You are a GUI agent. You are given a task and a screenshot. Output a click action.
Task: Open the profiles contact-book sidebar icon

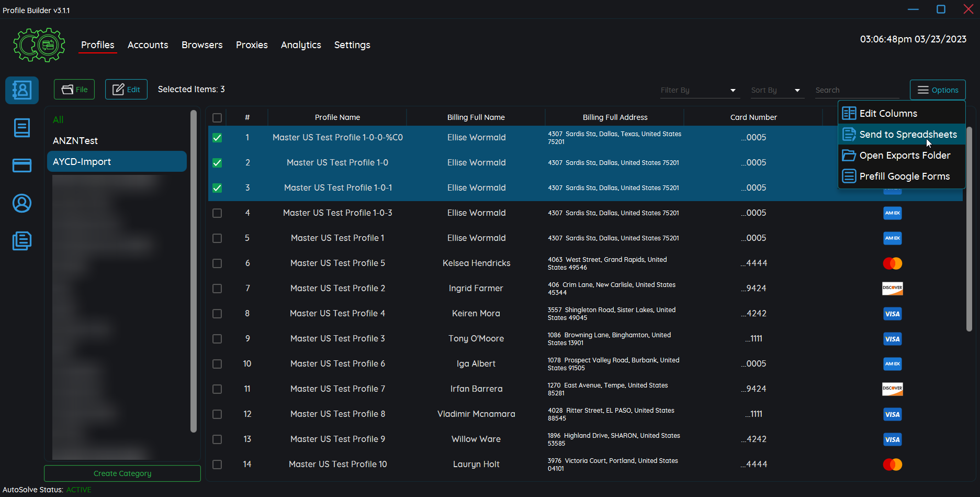[22, 90]
